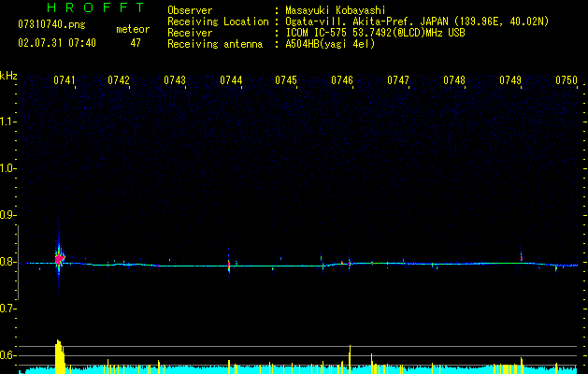588x374 pixels.
Task: Click the 0.9 kHz axis label
Action: 7,215
